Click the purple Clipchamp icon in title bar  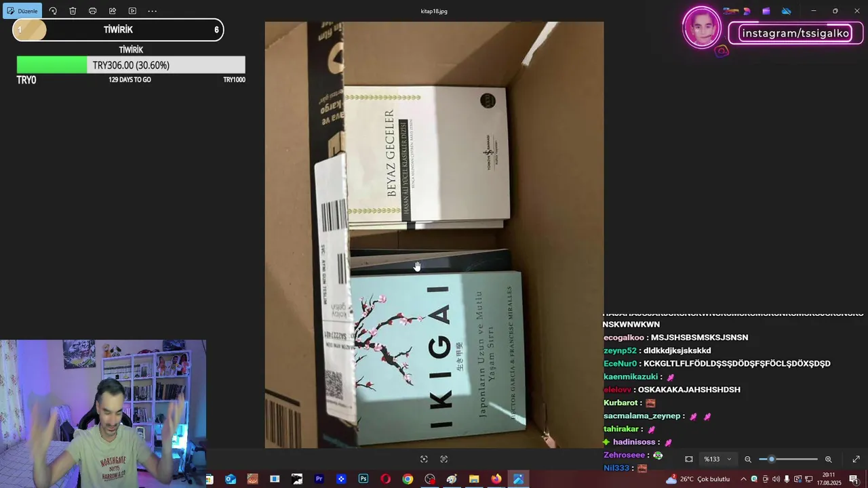(x=766, y=11)
